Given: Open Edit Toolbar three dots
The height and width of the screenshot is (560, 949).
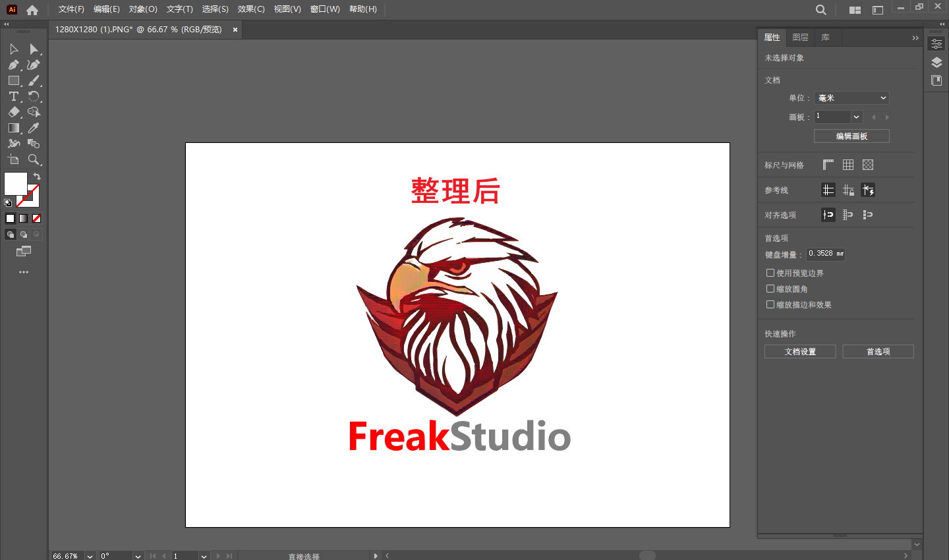Looking at the screenshot, I should point(24,272).
